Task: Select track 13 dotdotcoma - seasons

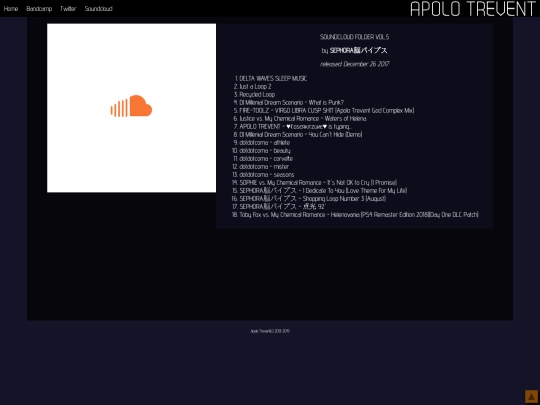Action: [x=267, y=175]
